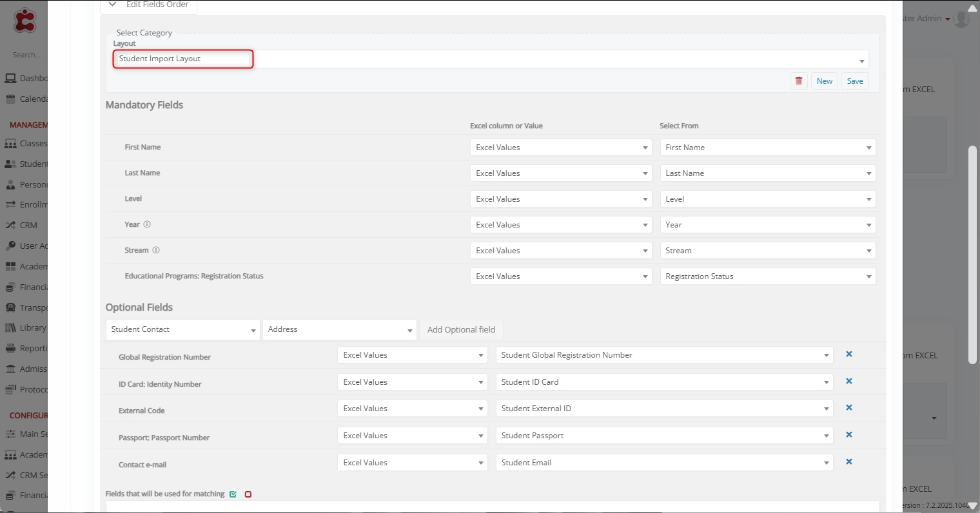Uncheck all matching fields with red box
980x513 pixels.
(248, 494)
